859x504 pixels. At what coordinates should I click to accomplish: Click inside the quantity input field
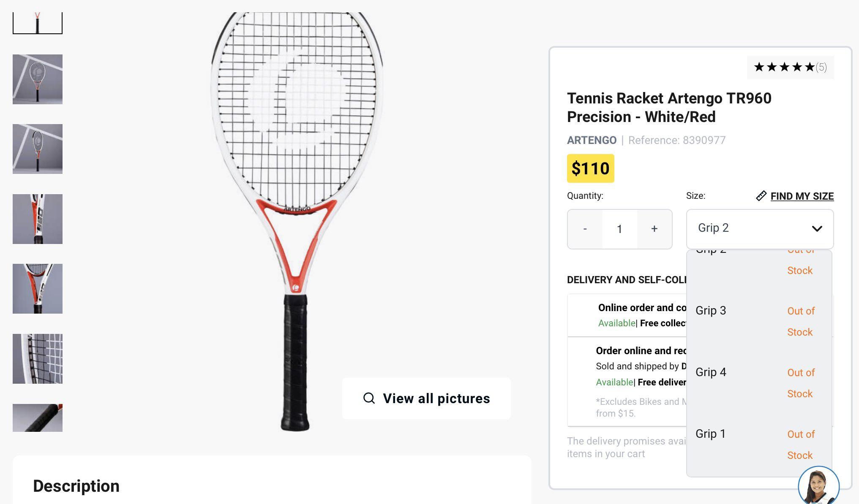(619, 229)
